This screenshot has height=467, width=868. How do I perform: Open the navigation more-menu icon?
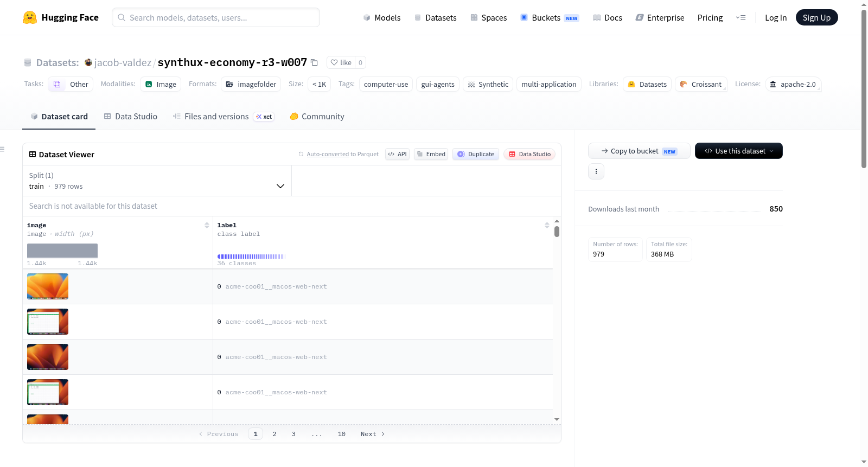(741, 17)
